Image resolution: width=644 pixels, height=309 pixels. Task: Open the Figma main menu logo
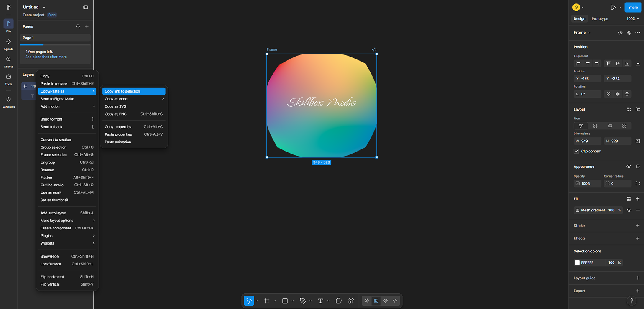pos(8,7)
